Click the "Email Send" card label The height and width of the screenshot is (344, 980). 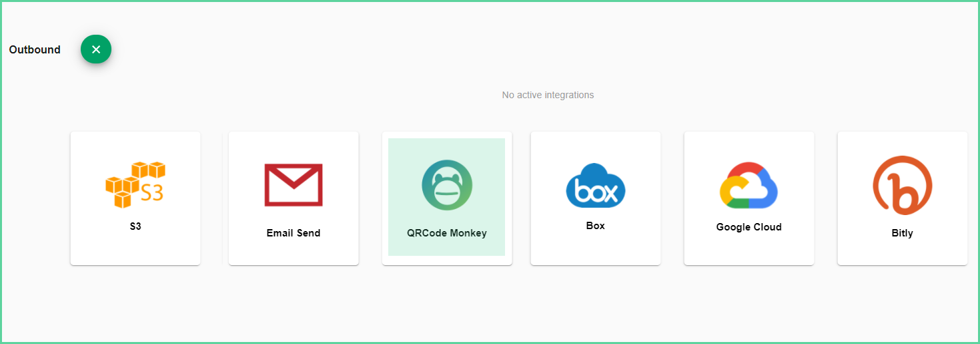pyautogui.click(x=294, y=233)
